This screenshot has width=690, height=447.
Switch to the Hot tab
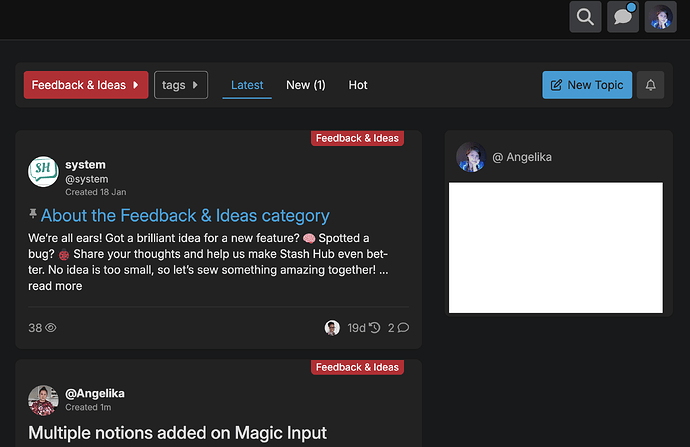pos(358,85)
